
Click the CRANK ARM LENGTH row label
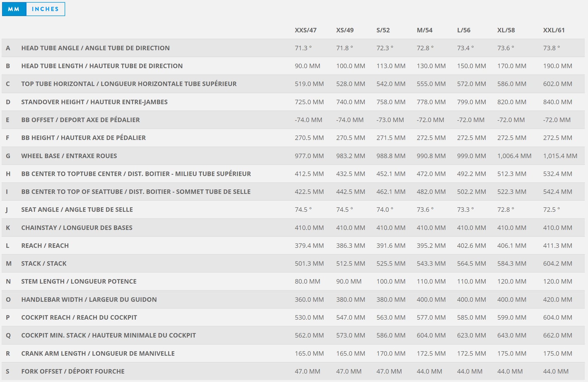tap(98, 353)
